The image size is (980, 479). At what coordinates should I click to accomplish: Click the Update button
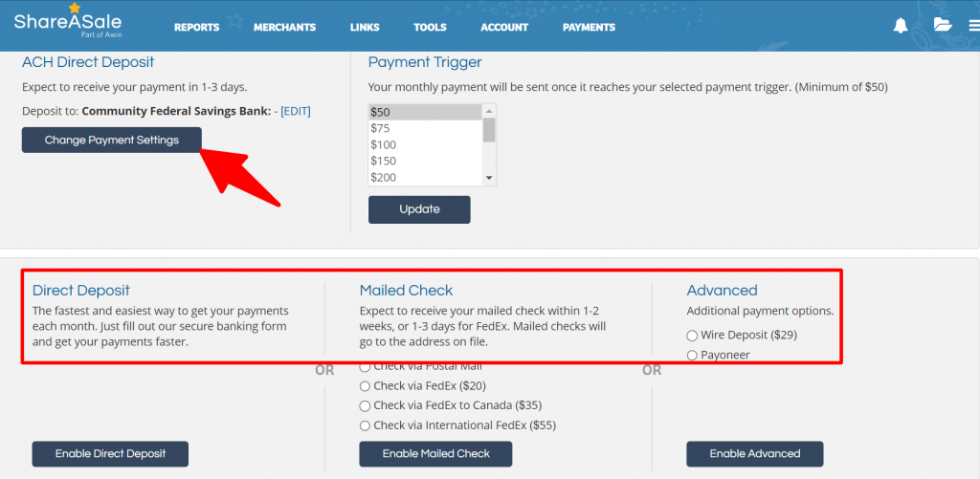419,209
